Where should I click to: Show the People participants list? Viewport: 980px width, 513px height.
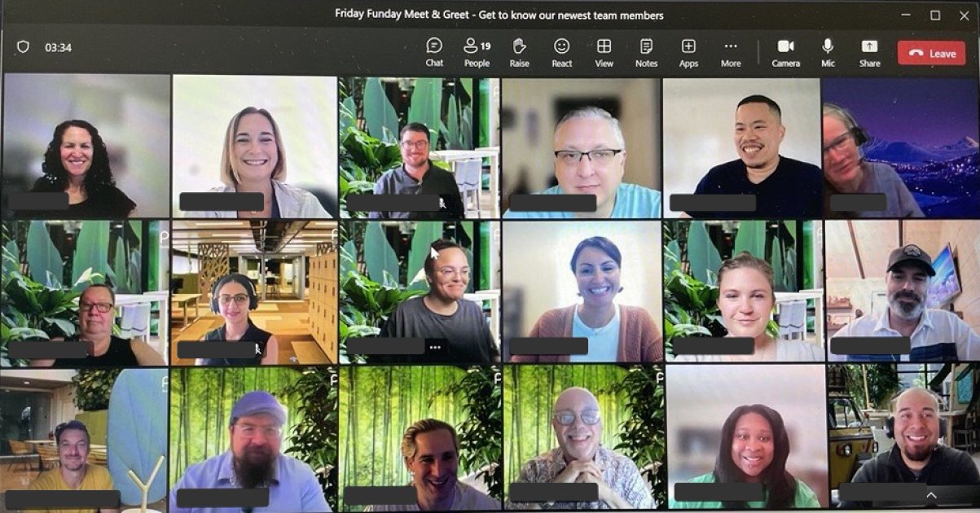pyautogui.click(x=477, y=53)
